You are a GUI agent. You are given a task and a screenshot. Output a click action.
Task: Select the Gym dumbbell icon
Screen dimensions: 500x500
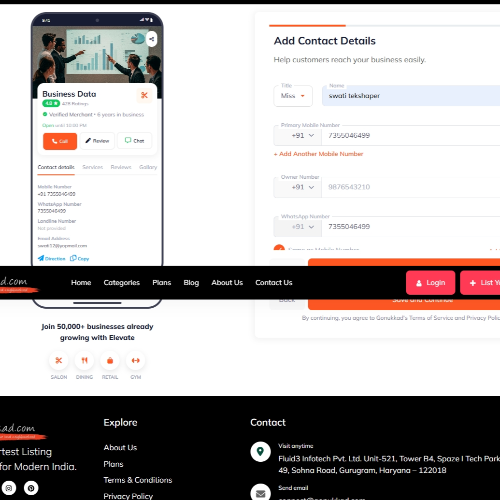pos(136,360)
